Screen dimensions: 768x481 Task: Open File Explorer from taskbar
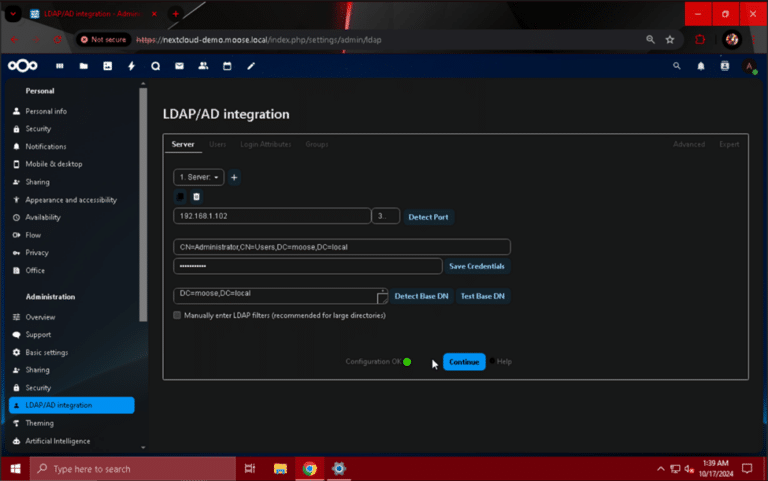click(x=280, y=469)
